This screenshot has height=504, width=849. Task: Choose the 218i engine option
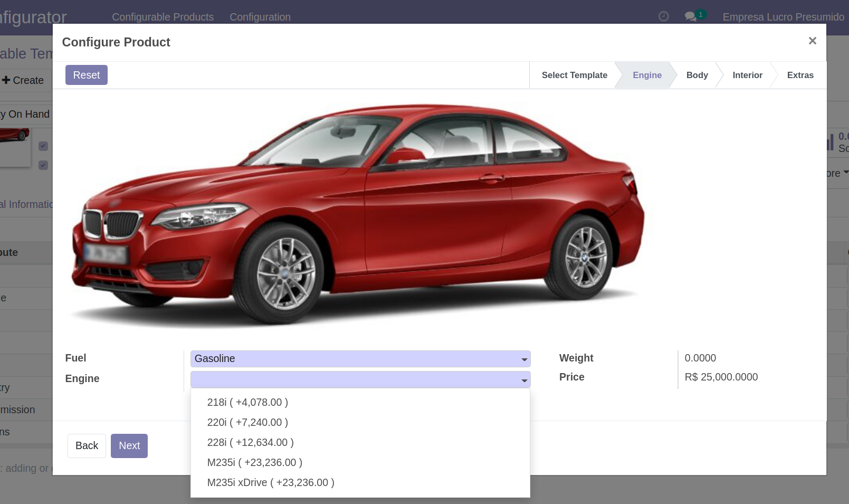[247, 402]
